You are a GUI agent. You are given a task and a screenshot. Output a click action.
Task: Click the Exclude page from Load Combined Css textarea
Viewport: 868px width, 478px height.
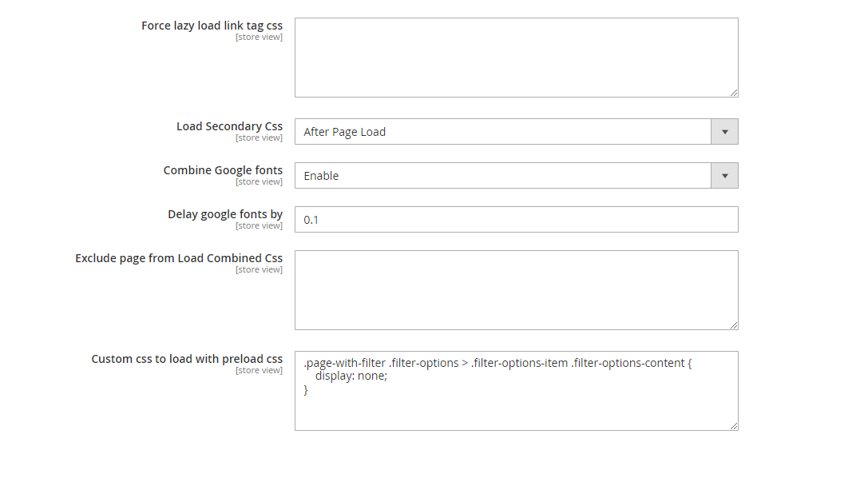516,289
